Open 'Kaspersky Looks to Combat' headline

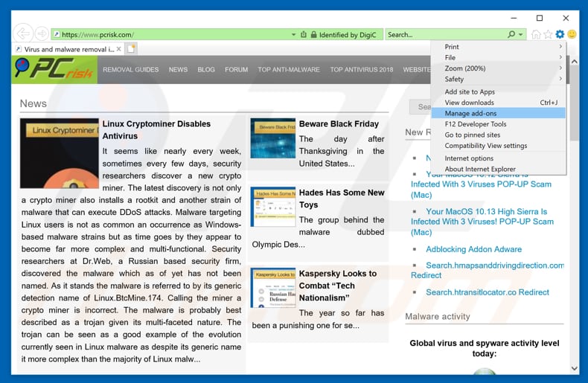click(x=337, y=286)
